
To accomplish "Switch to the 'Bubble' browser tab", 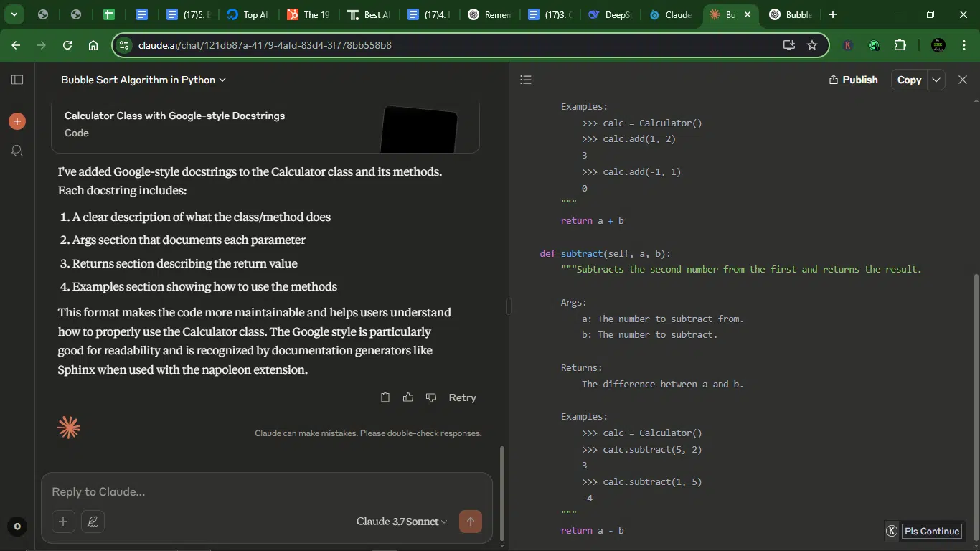I will (x=791, y=14).
